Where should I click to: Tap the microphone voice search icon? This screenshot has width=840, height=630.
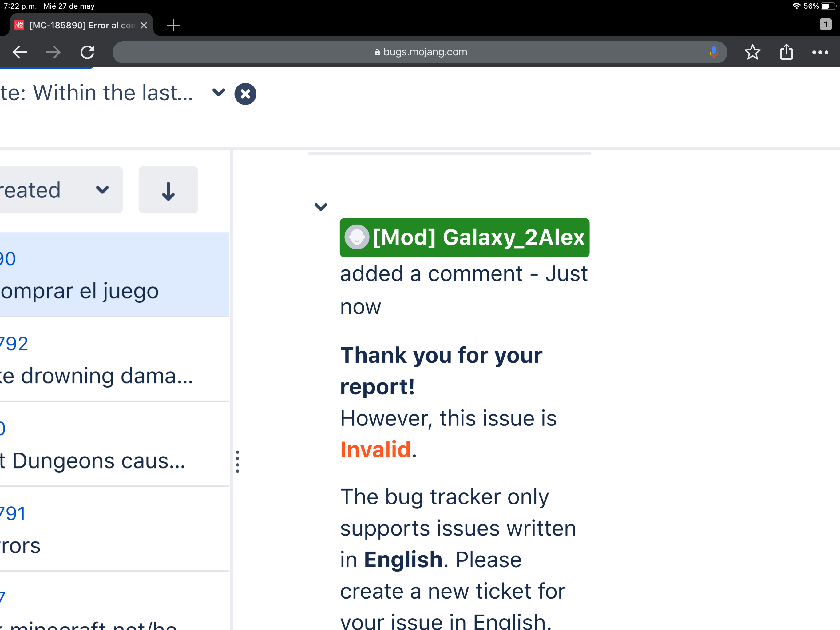point(714,52)
